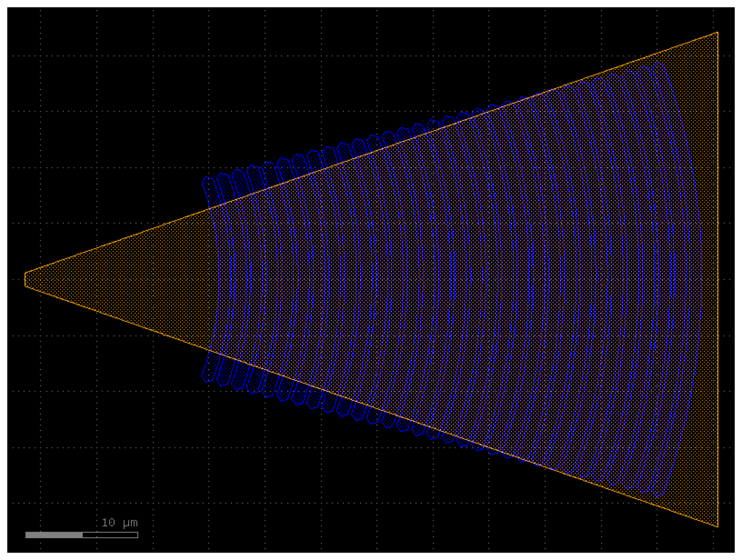
Task: Click the gray scale bar
Action: point(81,535)
